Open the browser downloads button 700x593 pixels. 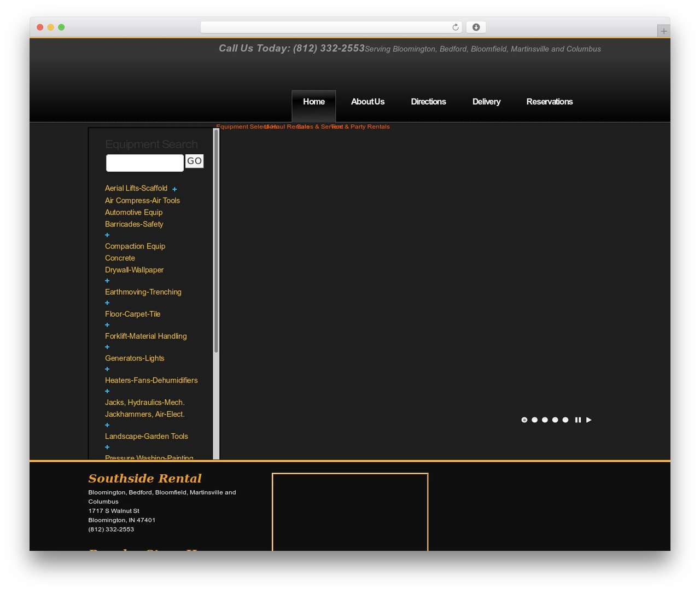pyautogui.click(x=476, y=27)
